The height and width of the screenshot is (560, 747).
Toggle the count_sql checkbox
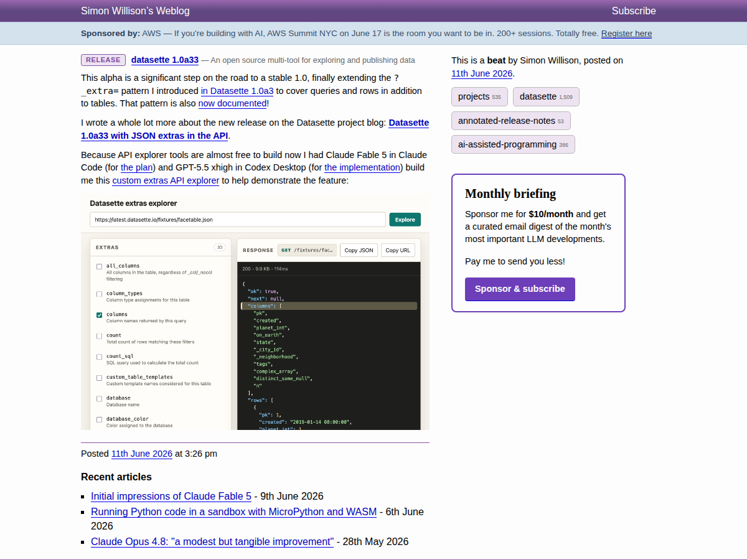coord(100,357)
